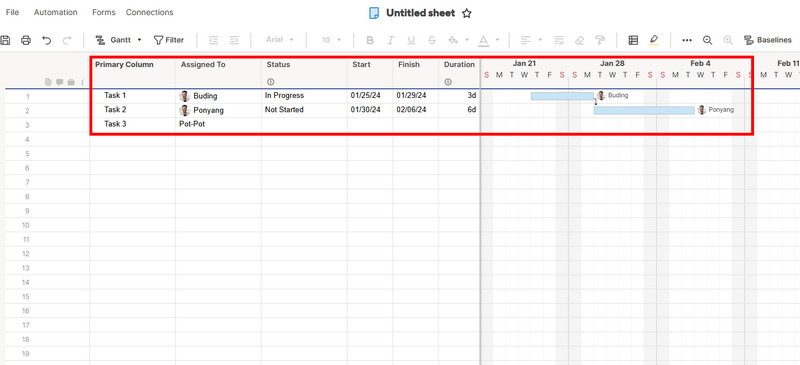This screenshot has height=365, width=800.
Task: Open the Baselines button
Action: 768,40
